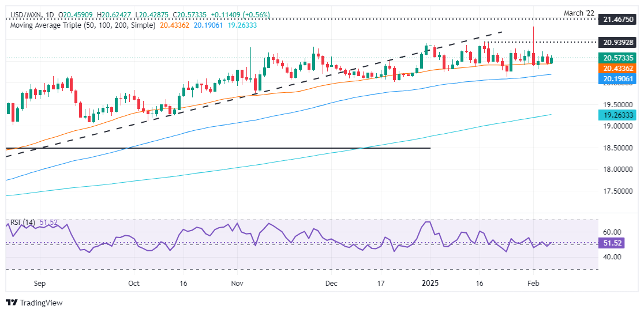644x313 pixels.
Task: Select the Moving Average Triple indicator label
Action: click(81, 25)
